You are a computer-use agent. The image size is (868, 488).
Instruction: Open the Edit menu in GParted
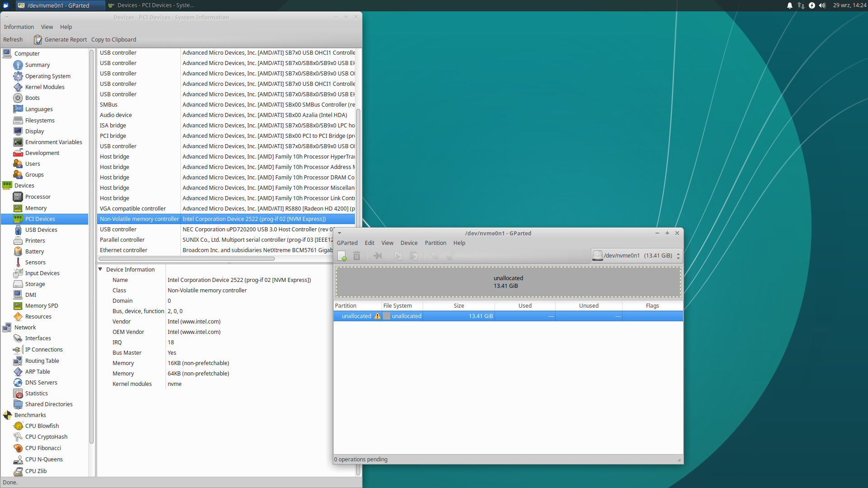click(x=369, y=243)
